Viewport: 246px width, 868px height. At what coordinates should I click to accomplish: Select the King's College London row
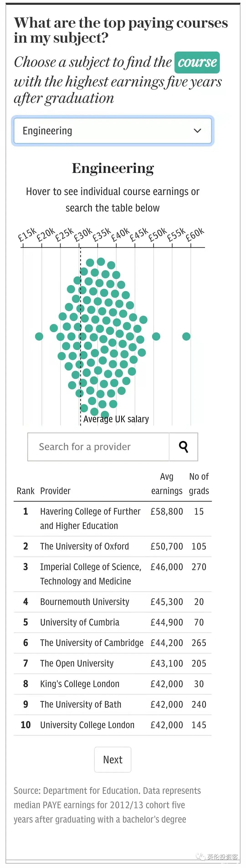80,684
